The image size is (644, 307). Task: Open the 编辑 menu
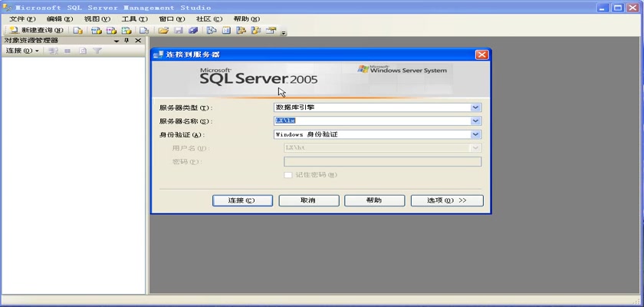pyautogui.click(x=60, y=19)
